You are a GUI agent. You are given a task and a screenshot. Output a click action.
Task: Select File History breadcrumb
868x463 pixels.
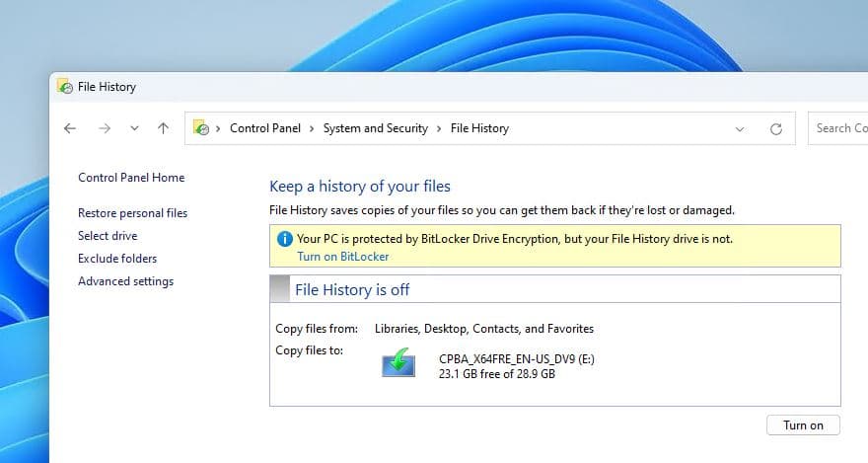(479, 128)
